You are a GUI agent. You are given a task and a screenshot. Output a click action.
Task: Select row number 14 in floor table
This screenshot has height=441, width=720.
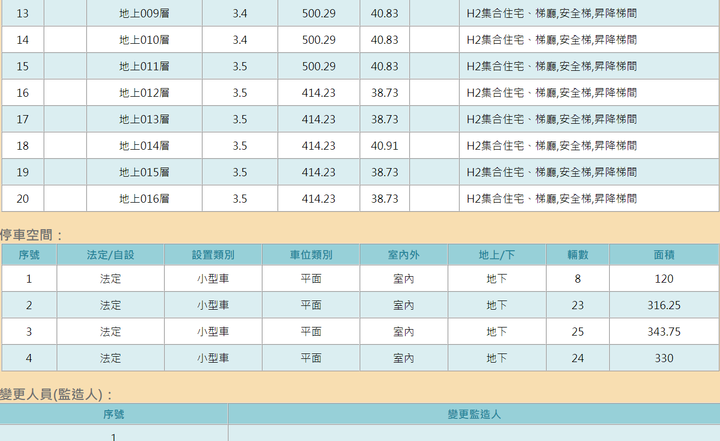point(22,40)
